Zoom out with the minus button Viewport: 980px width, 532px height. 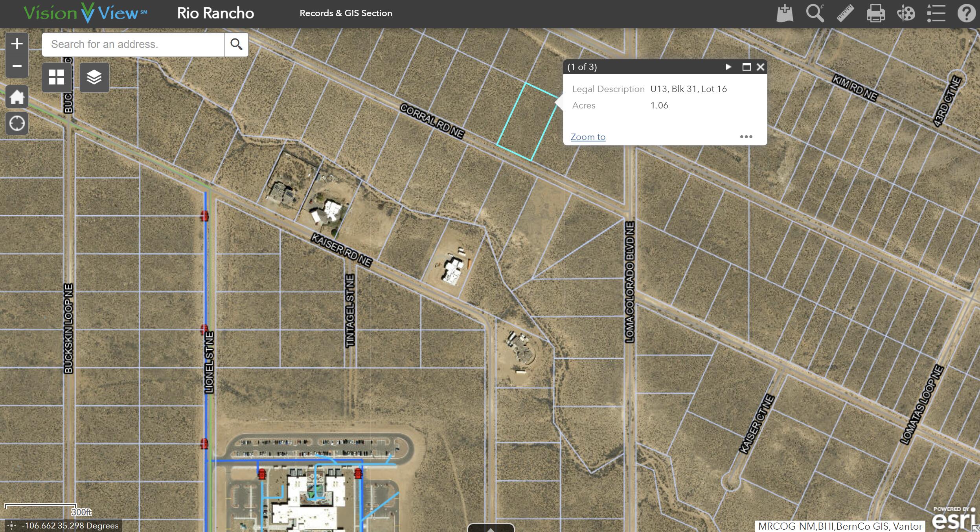click(17, 66)
